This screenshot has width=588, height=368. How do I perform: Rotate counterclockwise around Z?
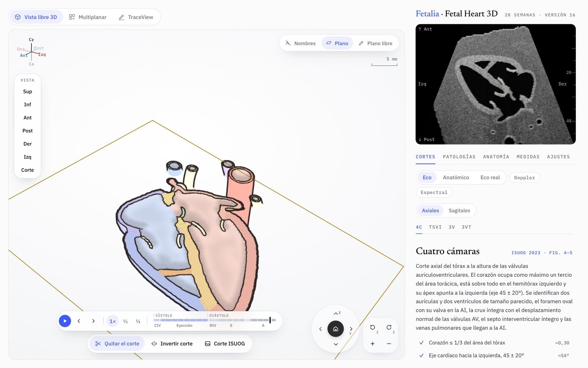[x=373, y=328]
